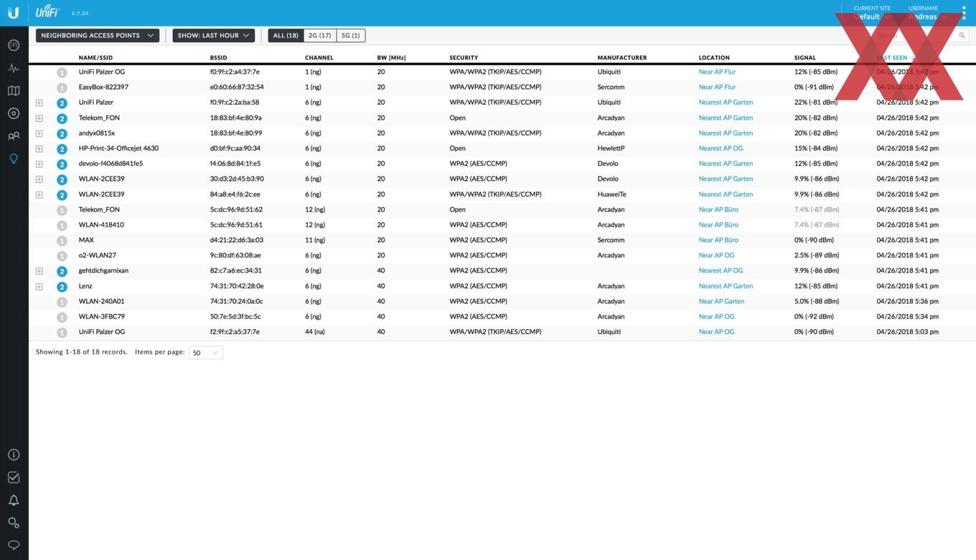
Task: Sort by SIGNAL column
Action: (x=805, y=57)
